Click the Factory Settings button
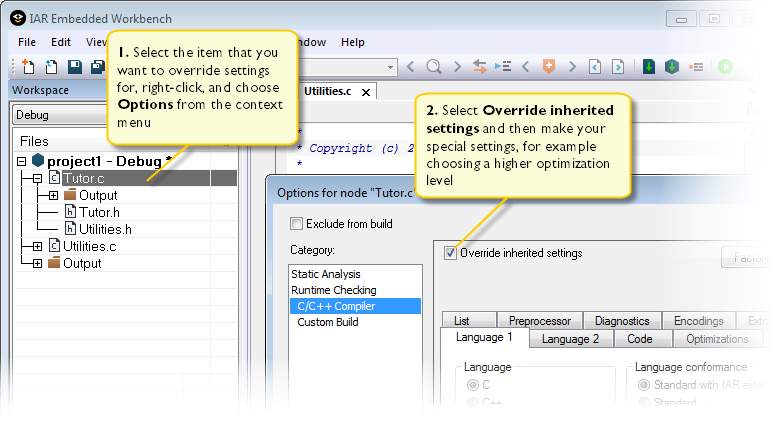 746,257
